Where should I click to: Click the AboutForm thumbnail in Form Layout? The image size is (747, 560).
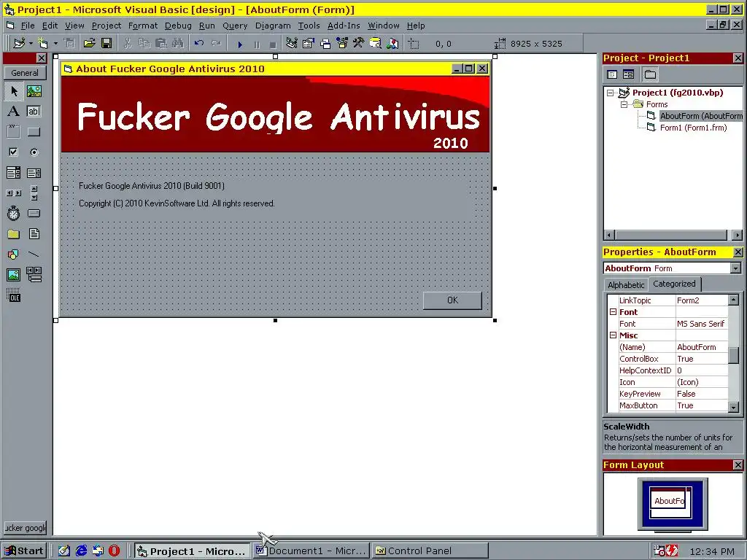point(670,500)
